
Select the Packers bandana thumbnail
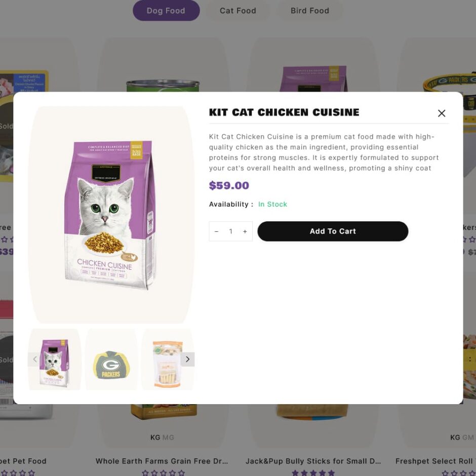pyautogui.click(x=111, y=359)
